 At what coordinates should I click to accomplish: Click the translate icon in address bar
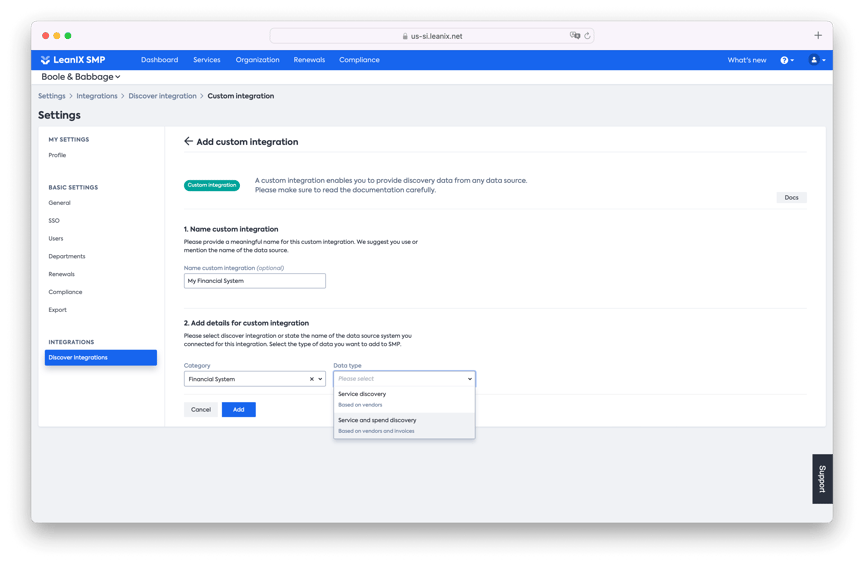click(x=575, y=36)
